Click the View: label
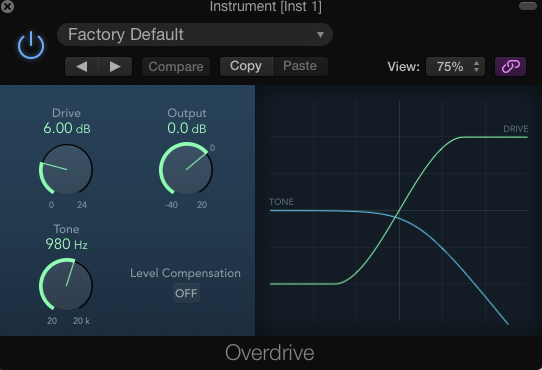542x370 pixels. coord(403,66)
